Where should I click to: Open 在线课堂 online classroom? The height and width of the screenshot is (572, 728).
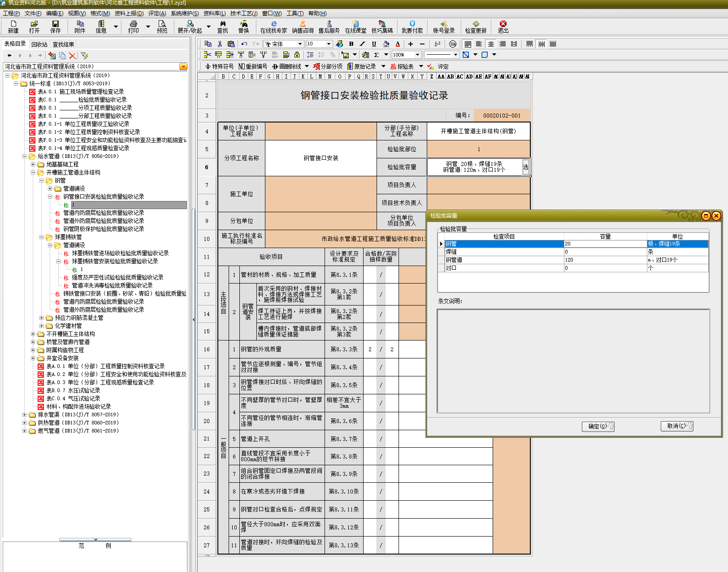point(355,26)
